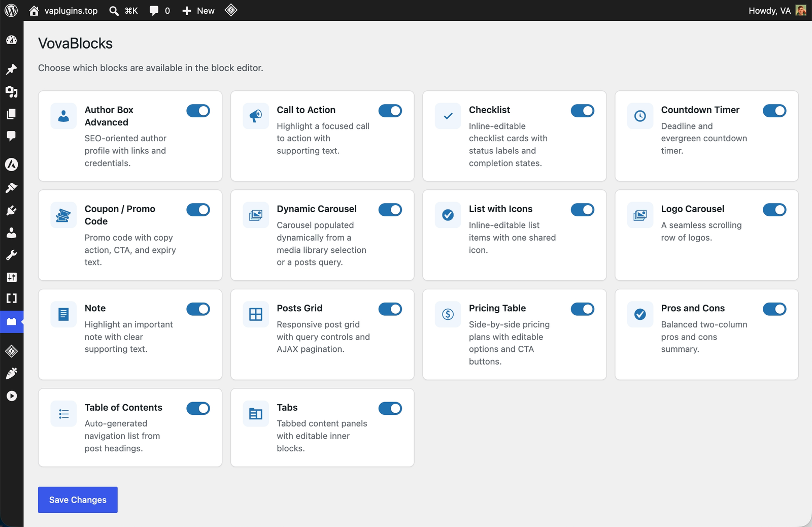
Task: Click the Countdown Timer clock icon
Action: click(x=640, y=116)
